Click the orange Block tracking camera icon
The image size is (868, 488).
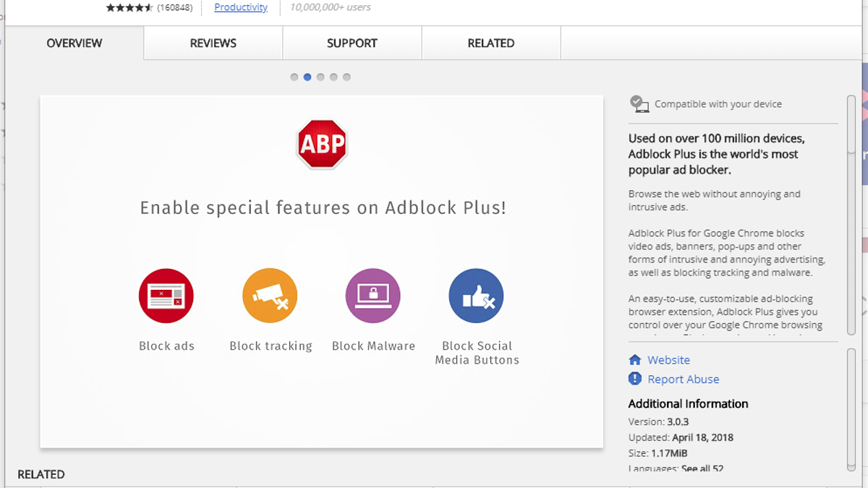270,296
